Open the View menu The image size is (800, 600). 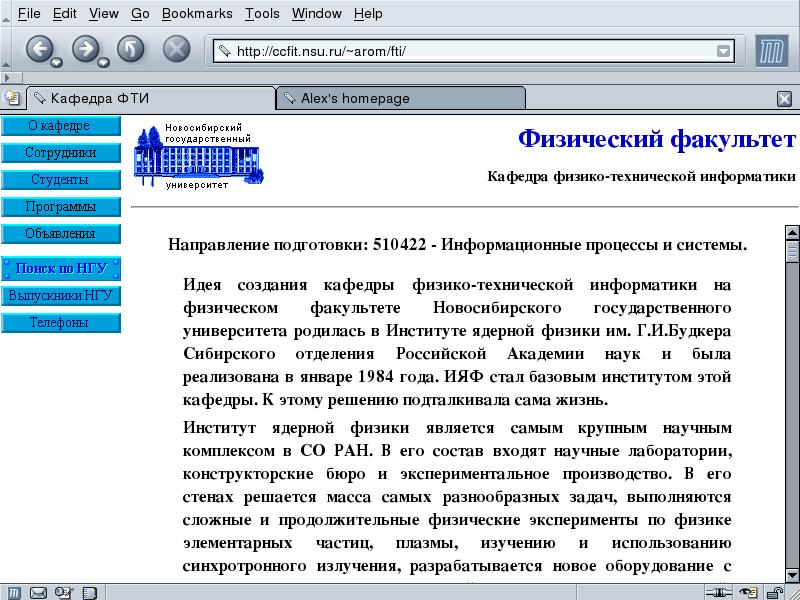point(104,13)
